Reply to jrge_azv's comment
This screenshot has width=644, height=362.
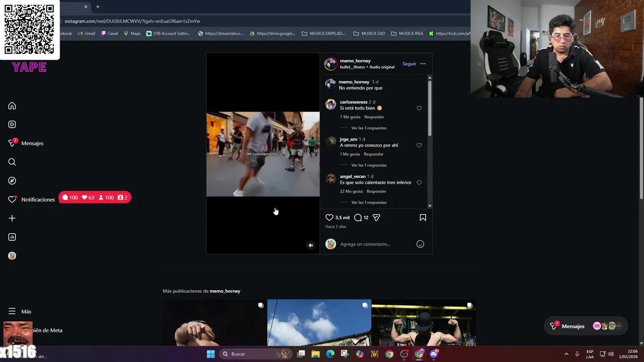click(x=373, y=154)
